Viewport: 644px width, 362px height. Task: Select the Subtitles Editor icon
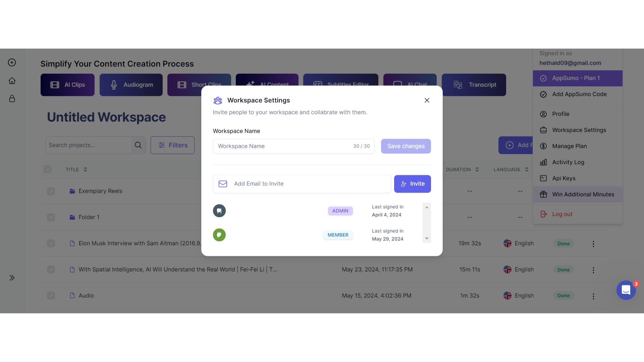coord(317,85)
